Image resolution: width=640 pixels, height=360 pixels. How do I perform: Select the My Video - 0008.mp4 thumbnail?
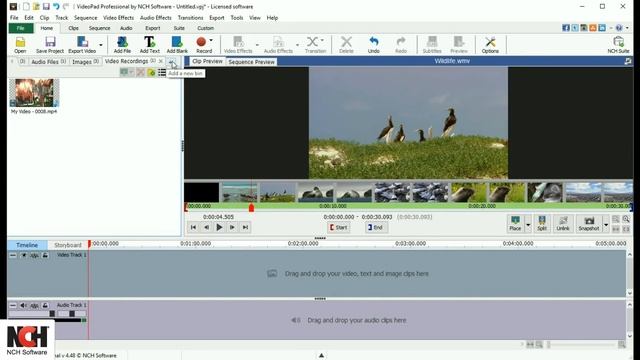[34, 93]
